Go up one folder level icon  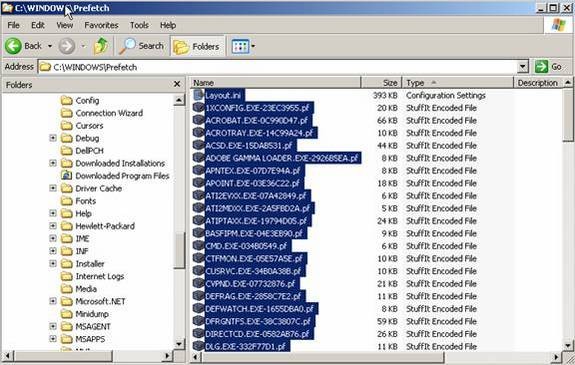click(101, 46)
